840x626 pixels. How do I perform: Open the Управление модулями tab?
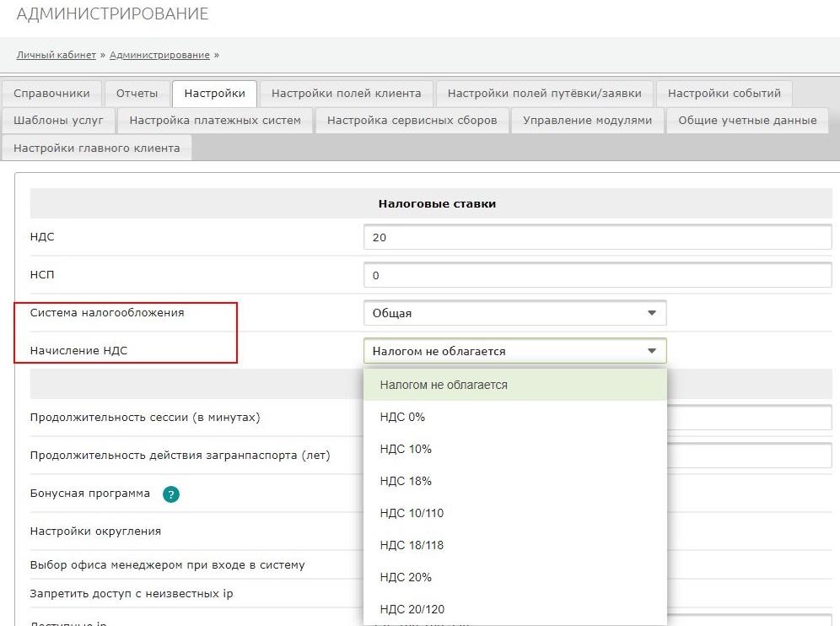587,121
